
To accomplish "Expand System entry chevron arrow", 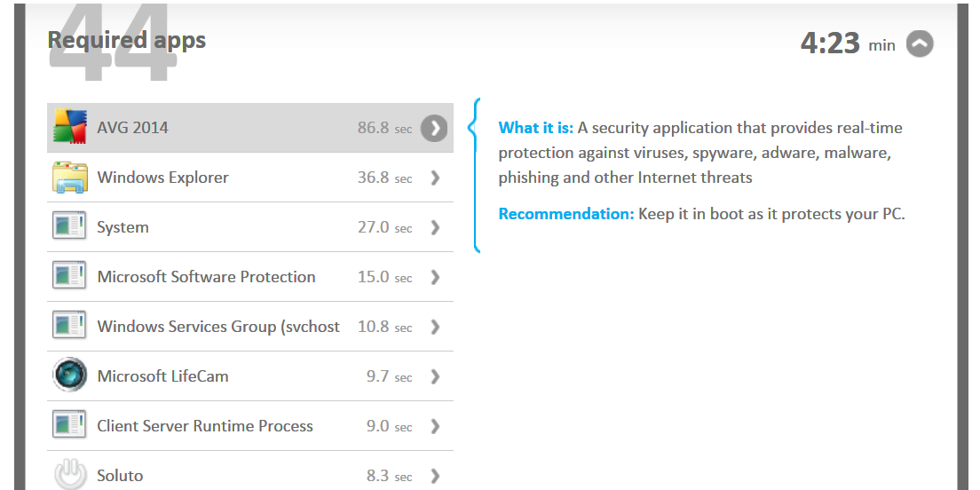I will [435, 227].
